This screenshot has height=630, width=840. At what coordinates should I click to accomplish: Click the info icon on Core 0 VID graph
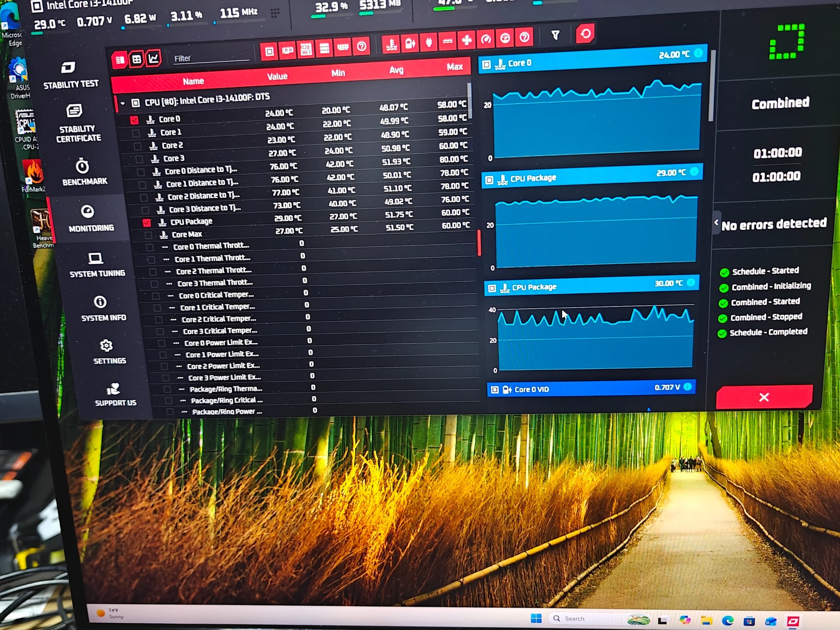688,386
